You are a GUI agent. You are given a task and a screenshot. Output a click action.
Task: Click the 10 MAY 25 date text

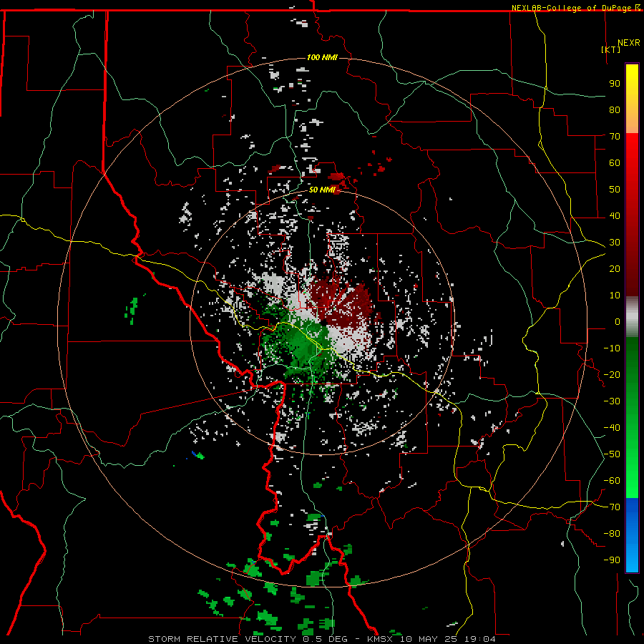pos(429,639)
